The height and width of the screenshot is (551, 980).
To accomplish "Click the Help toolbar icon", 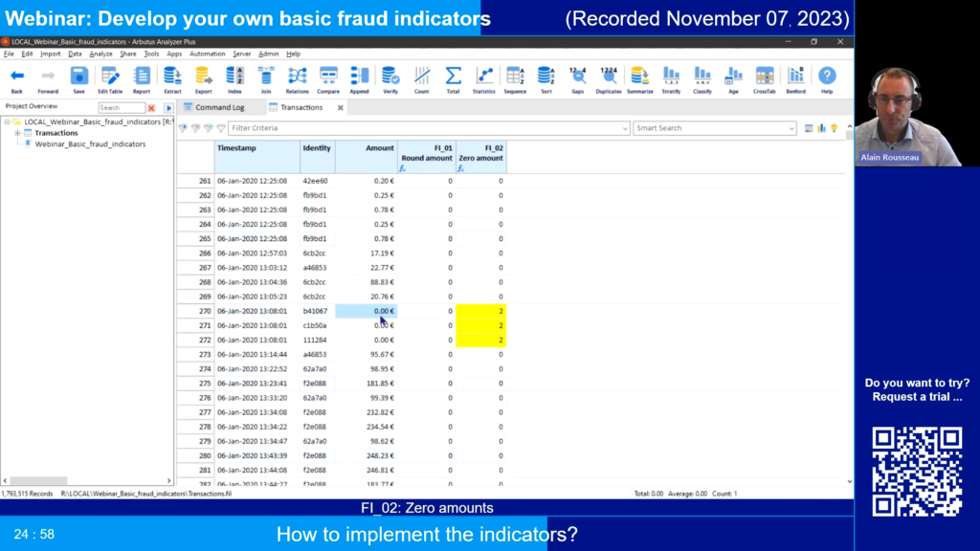I will coord(827,80).
